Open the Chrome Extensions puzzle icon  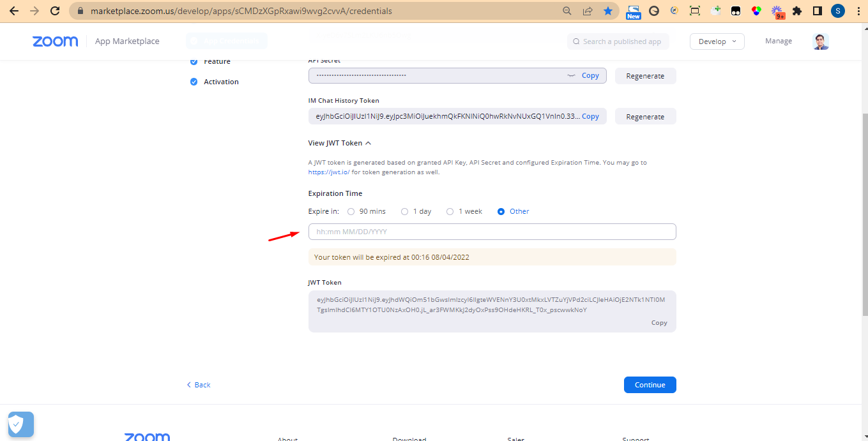[796, 11]
